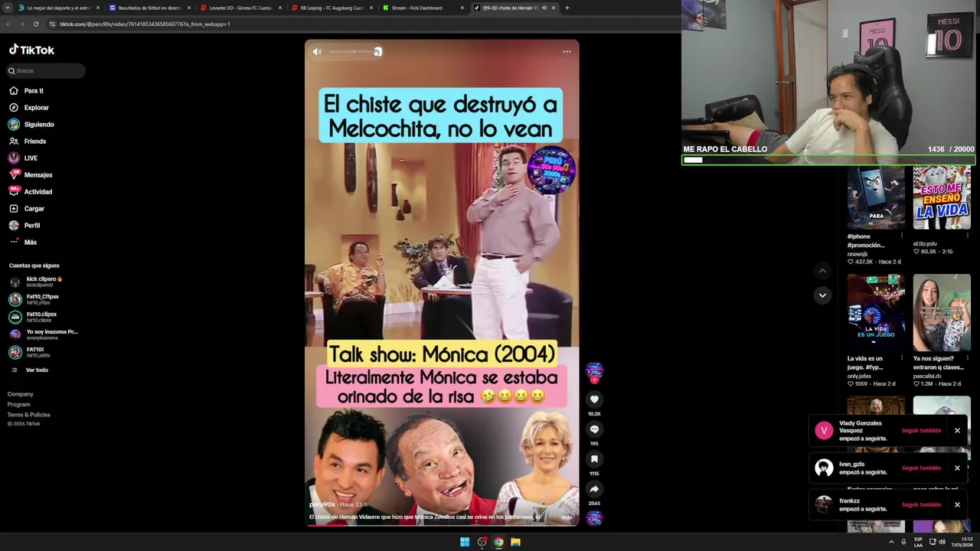The image size is (980, 551).
Task: Expand caption with más link
Action: [567, 517]
